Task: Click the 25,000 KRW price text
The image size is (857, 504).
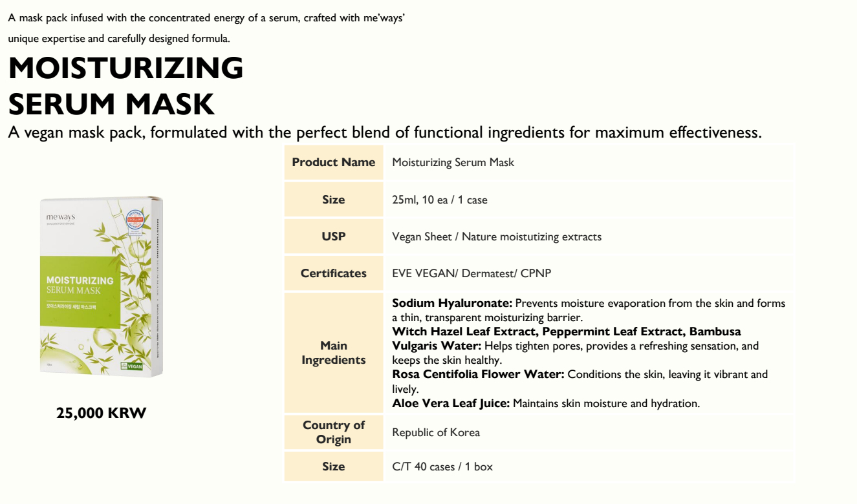Action: [102, 413]
